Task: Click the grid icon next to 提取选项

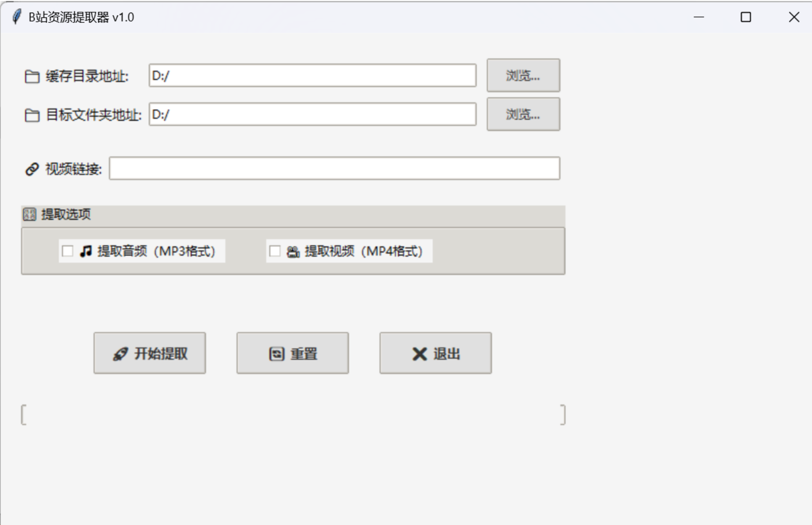Action: [x=30, y=215]
